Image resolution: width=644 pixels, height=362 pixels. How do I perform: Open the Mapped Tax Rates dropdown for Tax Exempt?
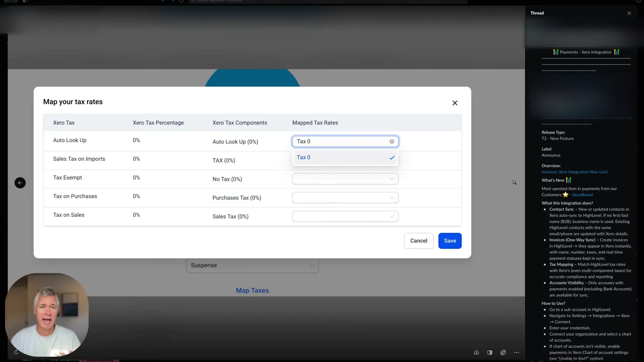tap(345, 179)
